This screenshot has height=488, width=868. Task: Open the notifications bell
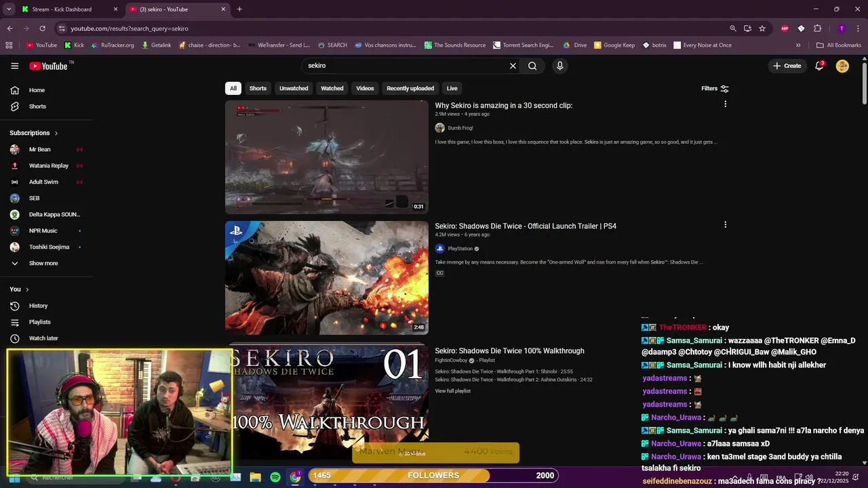click(819, 66)
